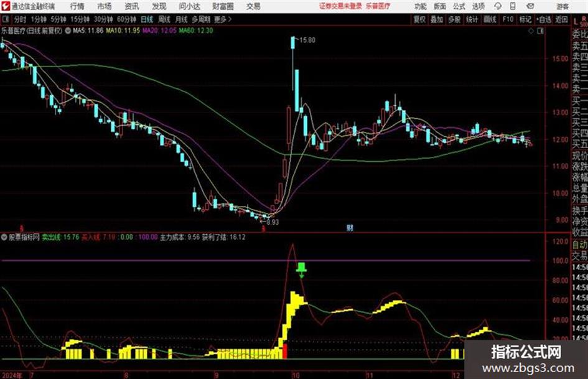
Task: Toggle the left panel icon before 分时
Action: [5, 19]
